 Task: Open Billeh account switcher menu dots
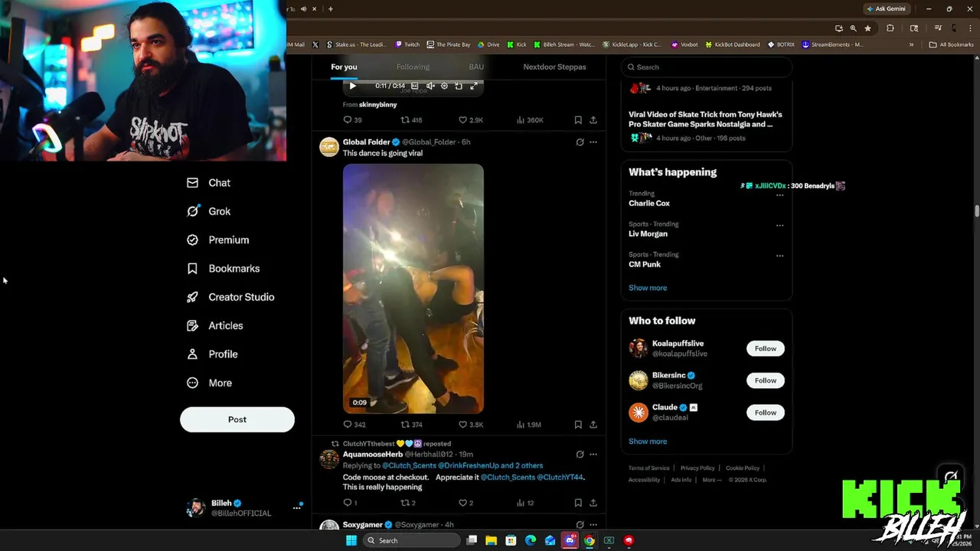coord(296,508)
